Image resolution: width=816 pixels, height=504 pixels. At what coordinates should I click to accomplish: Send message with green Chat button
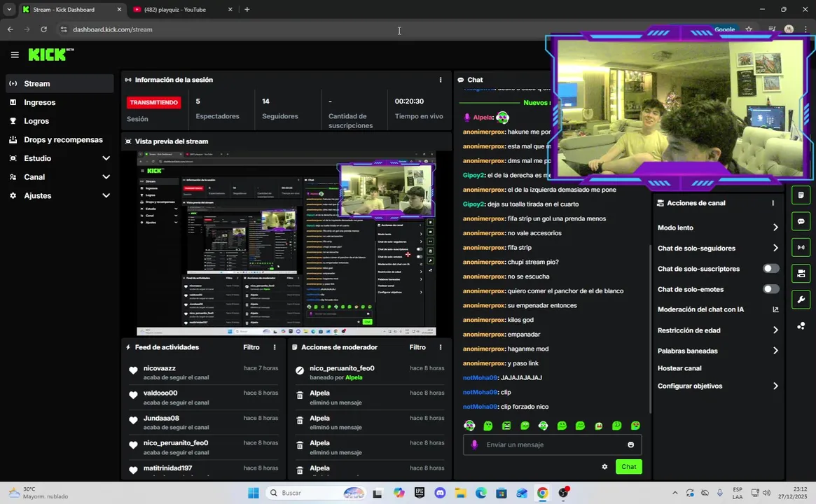pyautogui.click(x=629, y=467)
